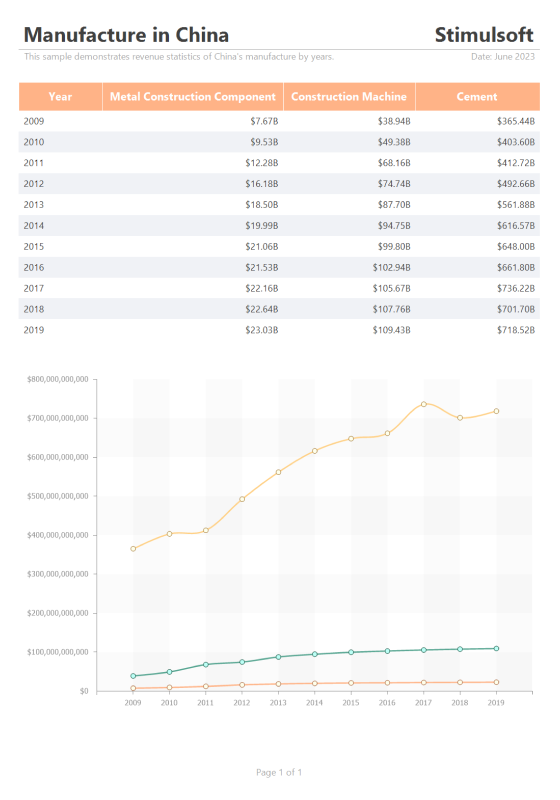This screenshot has width=560, height=800.
Task: Select the 2017 Cement peak data point
Action: [x=424, y=404]
